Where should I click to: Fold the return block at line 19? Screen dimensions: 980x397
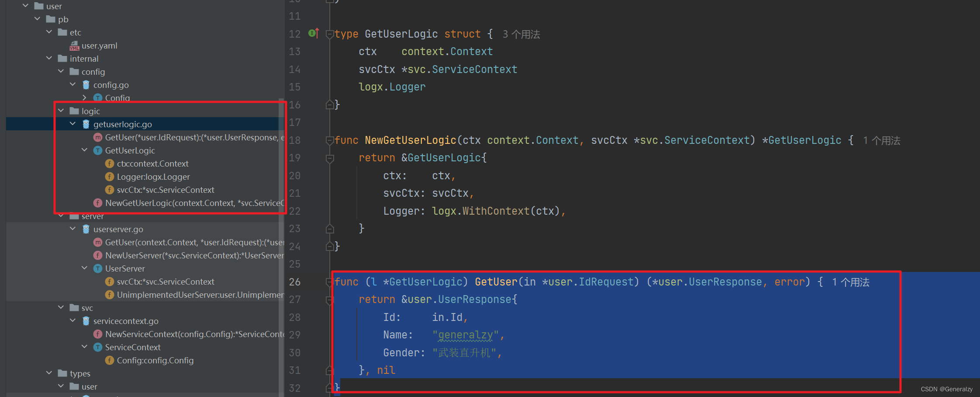[330, 158]
